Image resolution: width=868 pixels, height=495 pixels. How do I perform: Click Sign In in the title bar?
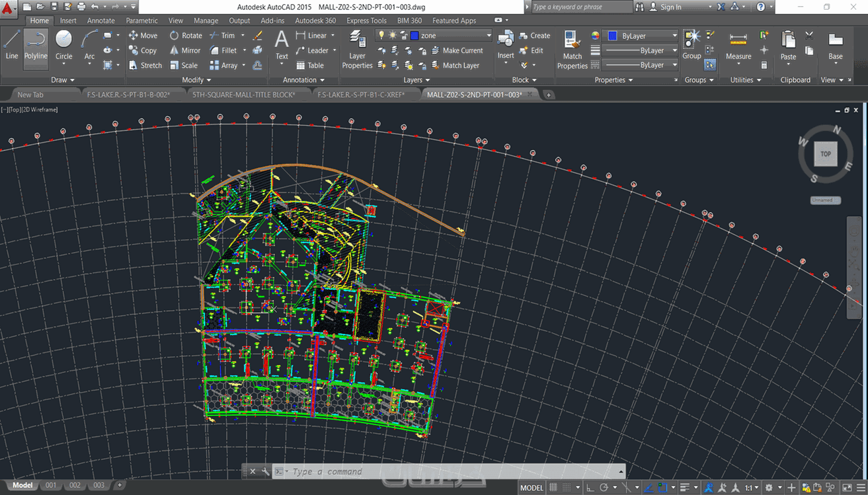670,7
